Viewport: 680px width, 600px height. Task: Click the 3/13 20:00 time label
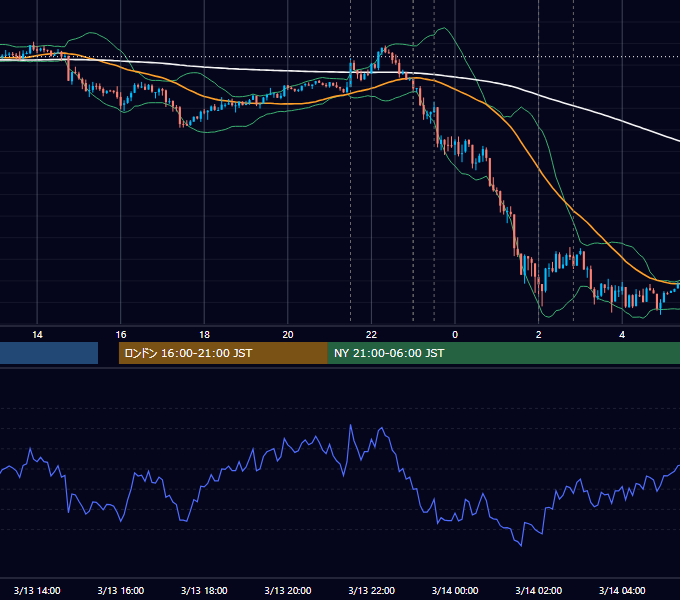(x=288, y=590)
